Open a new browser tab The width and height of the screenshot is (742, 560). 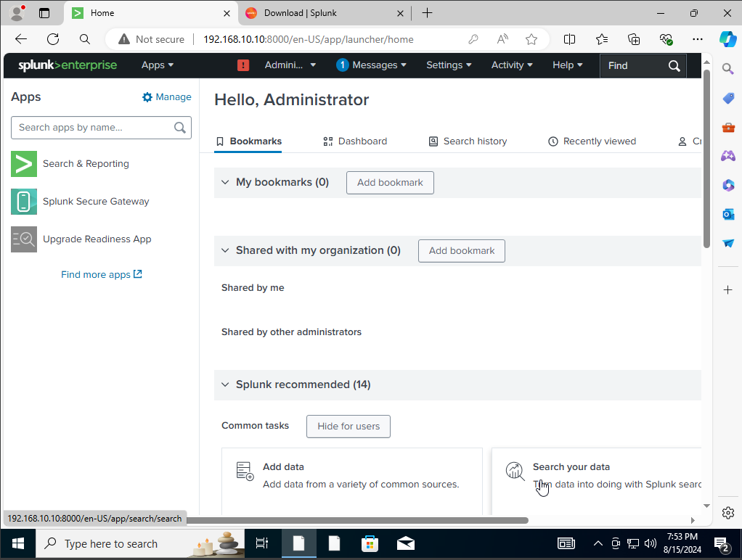tap(428, 13)
